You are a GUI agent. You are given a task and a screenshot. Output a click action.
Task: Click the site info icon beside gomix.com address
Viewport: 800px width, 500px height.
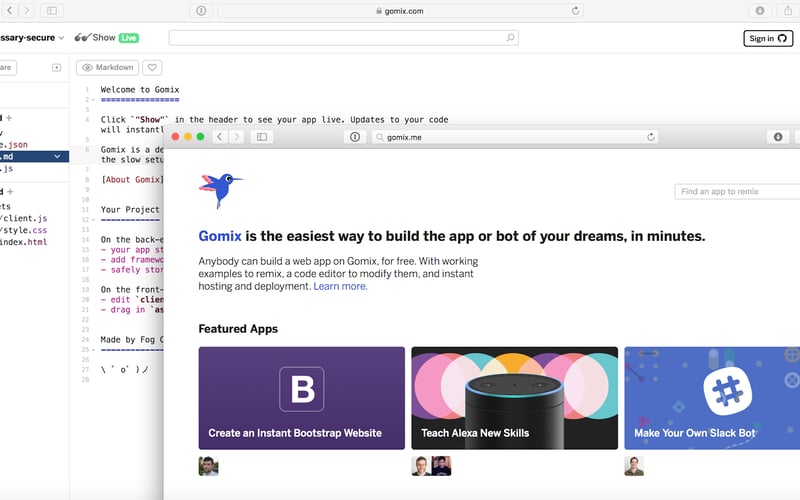pyautogui.click(x=201, y=10)
